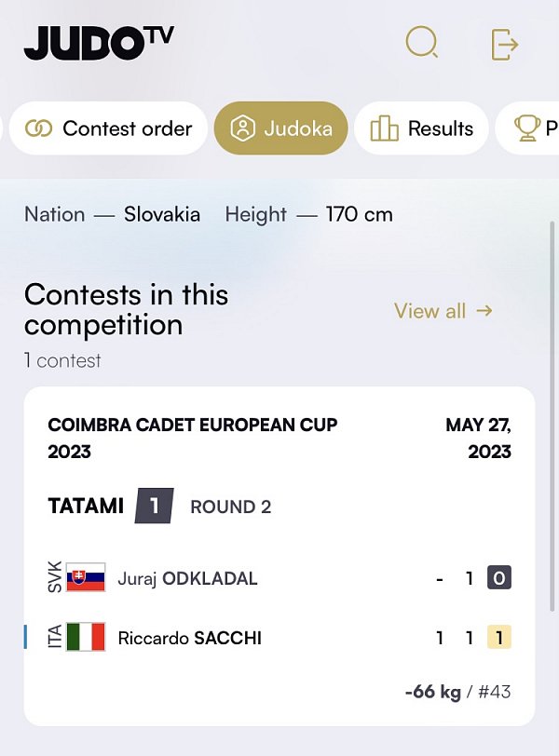559x756 pixels.
Task: Click the Italy flag icon
Action: 86,637
